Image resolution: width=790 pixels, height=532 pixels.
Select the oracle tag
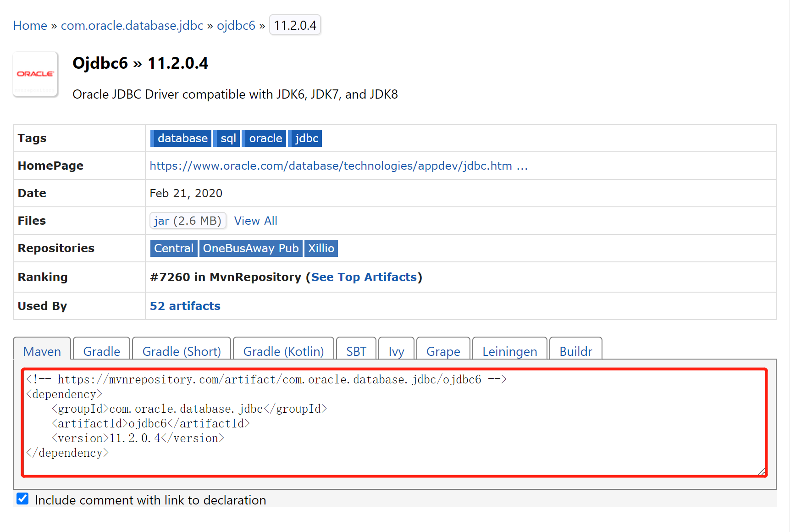264,138
